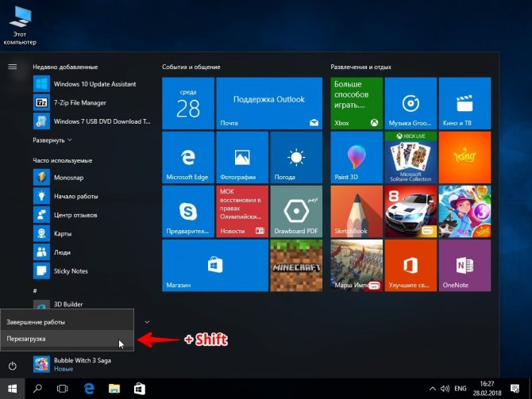Open the Карты maps app
Screen dimensions: 532x399
click(91, 233)
